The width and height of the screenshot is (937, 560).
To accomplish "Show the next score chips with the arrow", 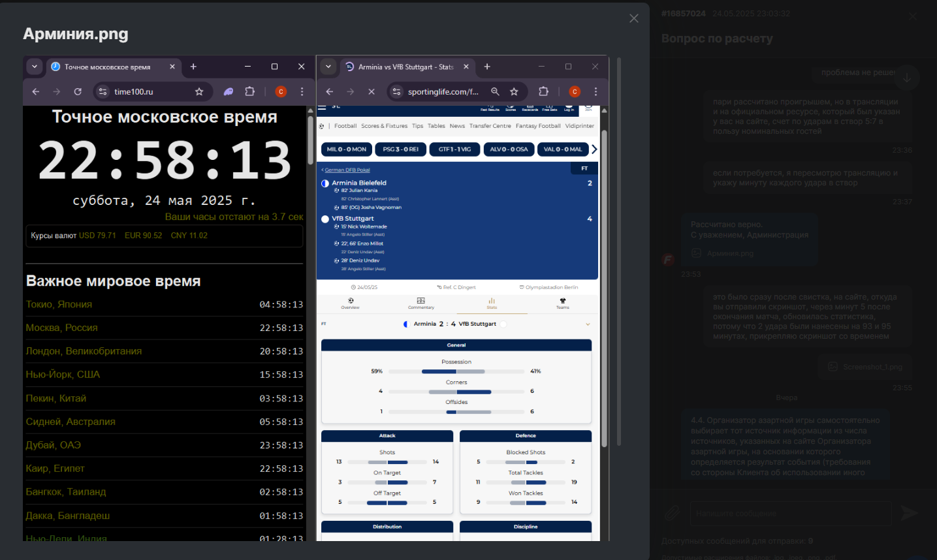I will click(594, 149).
